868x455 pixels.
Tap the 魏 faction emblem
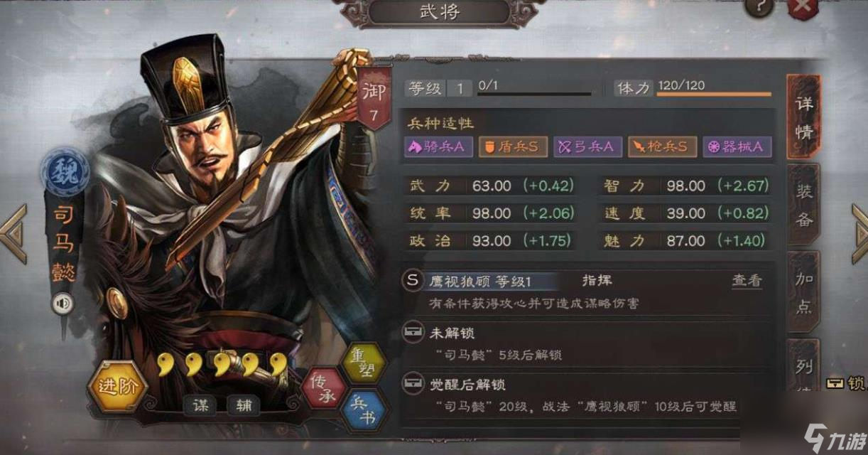[x=64, y=171]
